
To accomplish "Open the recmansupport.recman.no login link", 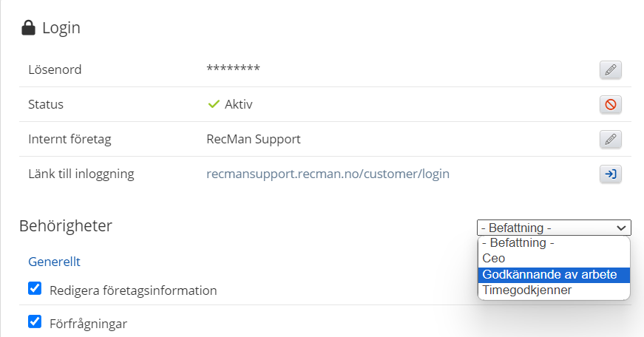I will [x=328, y=174].
